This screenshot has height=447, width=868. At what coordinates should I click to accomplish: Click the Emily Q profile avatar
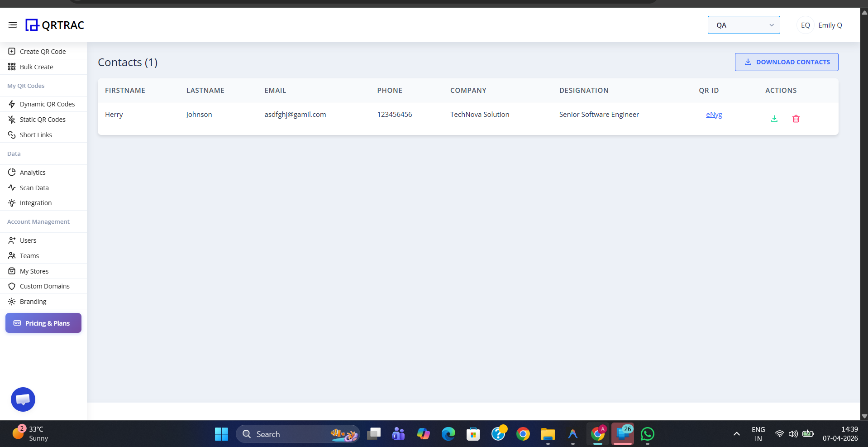click(805, 25)
